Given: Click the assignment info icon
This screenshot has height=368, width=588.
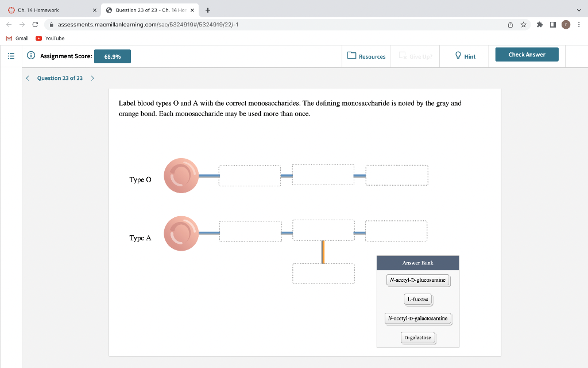Looking at the screenshot, I should point(31,56).
